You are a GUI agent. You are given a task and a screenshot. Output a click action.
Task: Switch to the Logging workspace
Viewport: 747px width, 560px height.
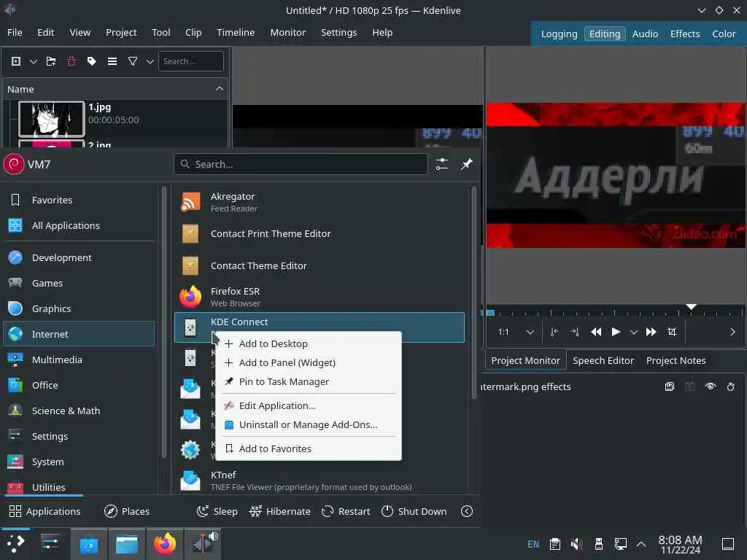pyautogui.click(x=559, y=34)
